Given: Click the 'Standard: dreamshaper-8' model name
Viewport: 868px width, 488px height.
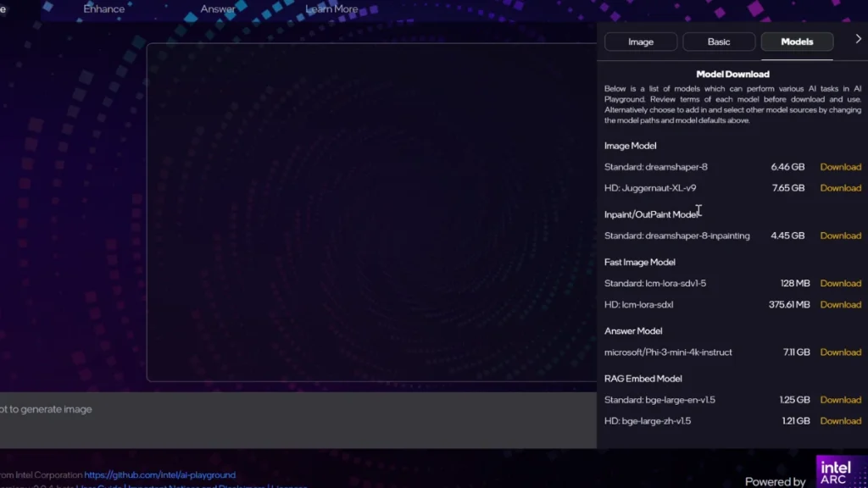Looking at the screenshot, I should coord(655,167).
